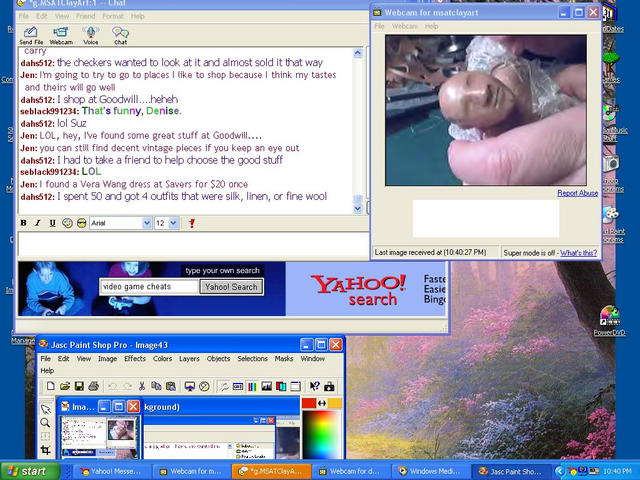Image resolution: width=640 pixels, height=480 pixels.
Task: Click the toolbox icon in Paint Shop toolbar
Action: click(329, 386)
